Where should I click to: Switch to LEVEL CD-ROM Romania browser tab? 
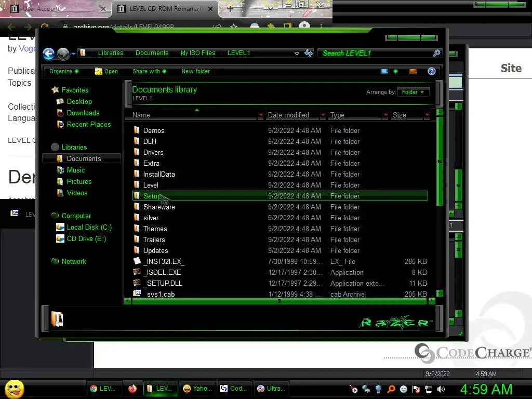coord(165,9)
